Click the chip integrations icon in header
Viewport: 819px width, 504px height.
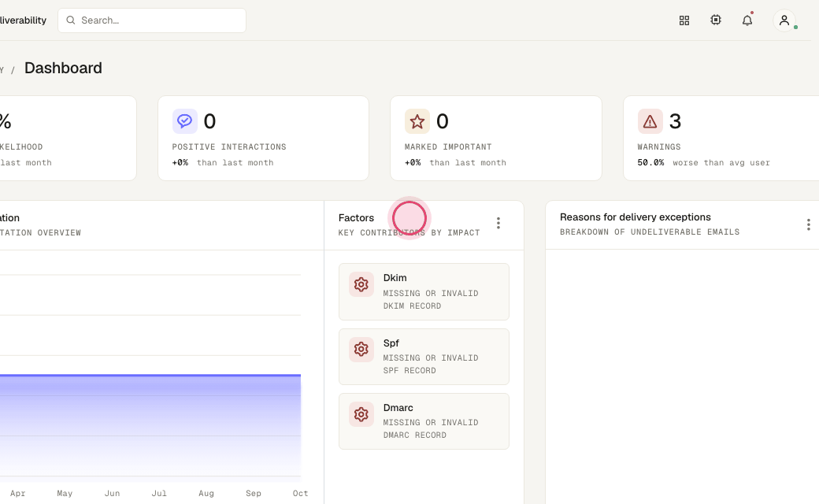[x=716, y=20]
